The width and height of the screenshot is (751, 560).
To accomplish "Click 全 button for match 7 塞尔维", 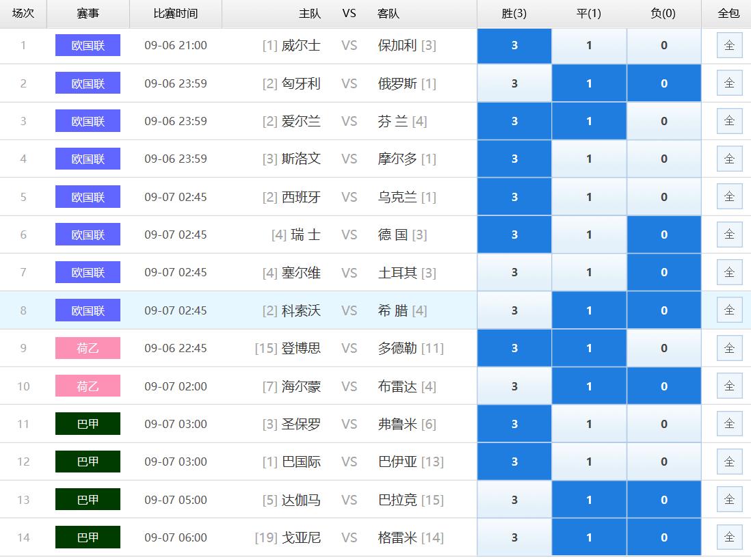I will coord(729,272).
